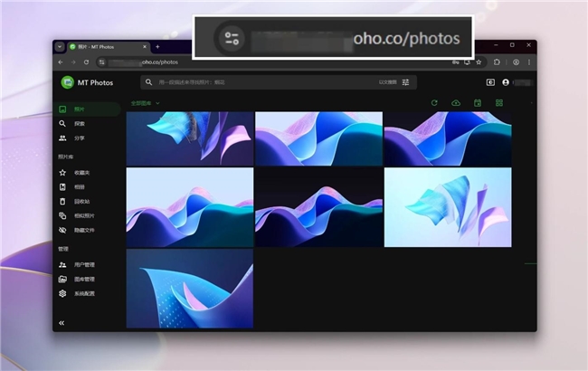Image resolution: width=588 pixels, height=371 pixels.
Task: Open the light blue ribbon wallpaper thumbnail
Action: point(447,206)
